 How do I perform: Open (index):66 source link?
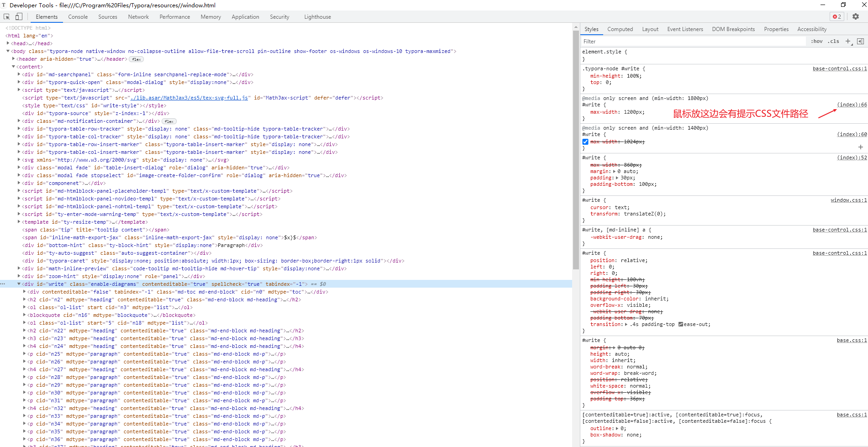click(x=852, y=105)
